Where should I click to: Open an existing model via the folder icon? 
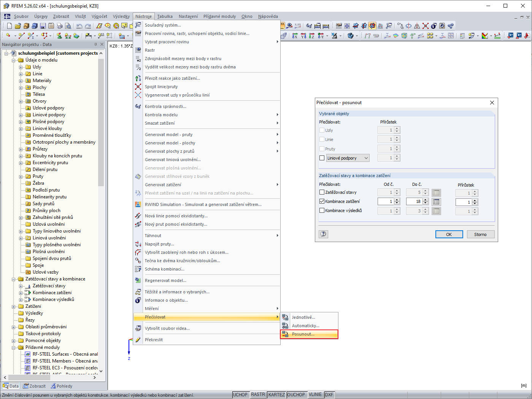(18, 26)
